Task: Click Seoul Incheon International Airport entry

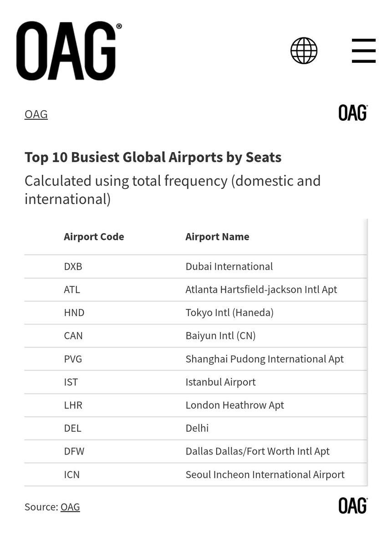Action: click(265, 475)
